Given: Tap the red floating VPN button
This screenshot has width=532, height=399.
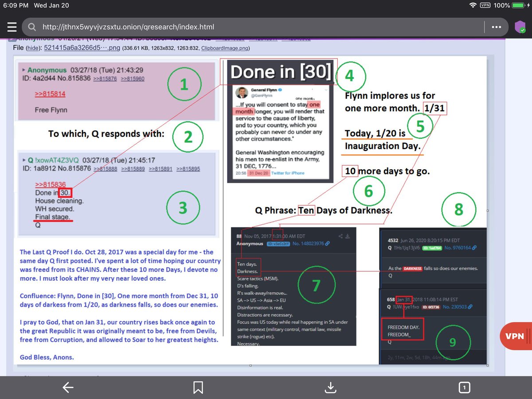Looking at the screenshot, I should click(x=516, y=337).
